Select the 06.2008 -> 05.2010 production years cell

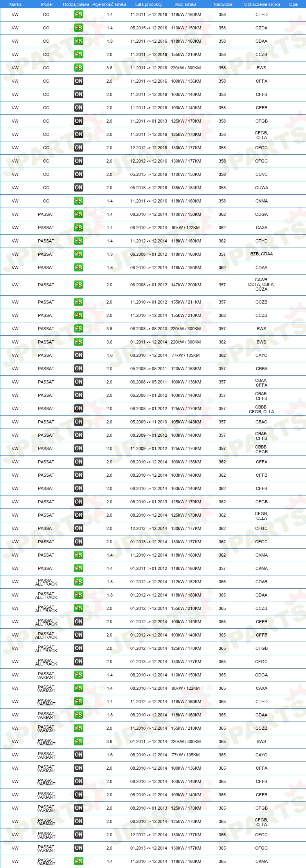pos(149,329)
